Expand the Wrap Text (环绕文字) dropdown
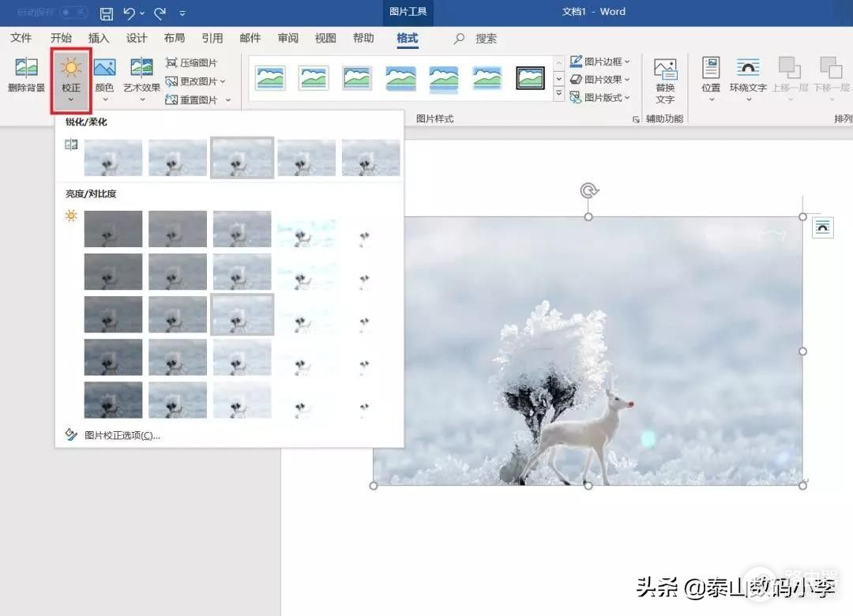The image size is (853, 616). tap(747, 79)
